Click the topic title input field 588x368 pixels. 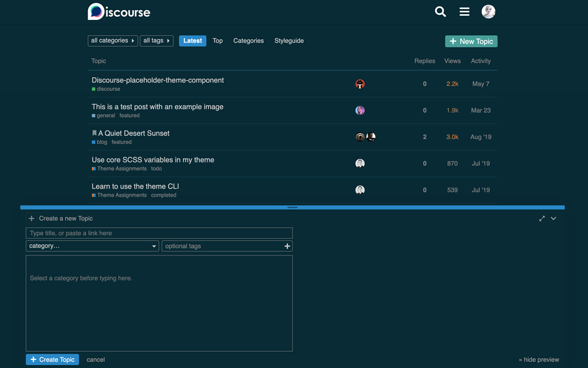[159, 233]
